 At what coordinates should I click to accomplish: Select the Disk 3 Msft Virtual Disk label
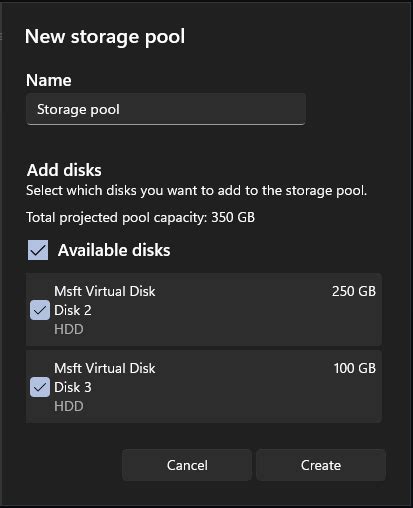[105, 368]
